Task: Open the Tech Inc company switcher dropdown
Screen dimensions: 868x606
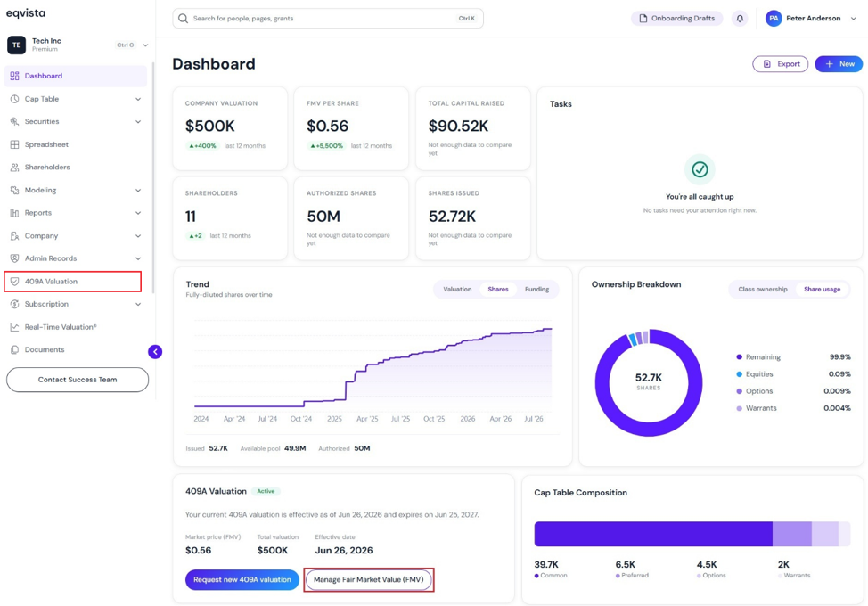Action: [145, 45]
